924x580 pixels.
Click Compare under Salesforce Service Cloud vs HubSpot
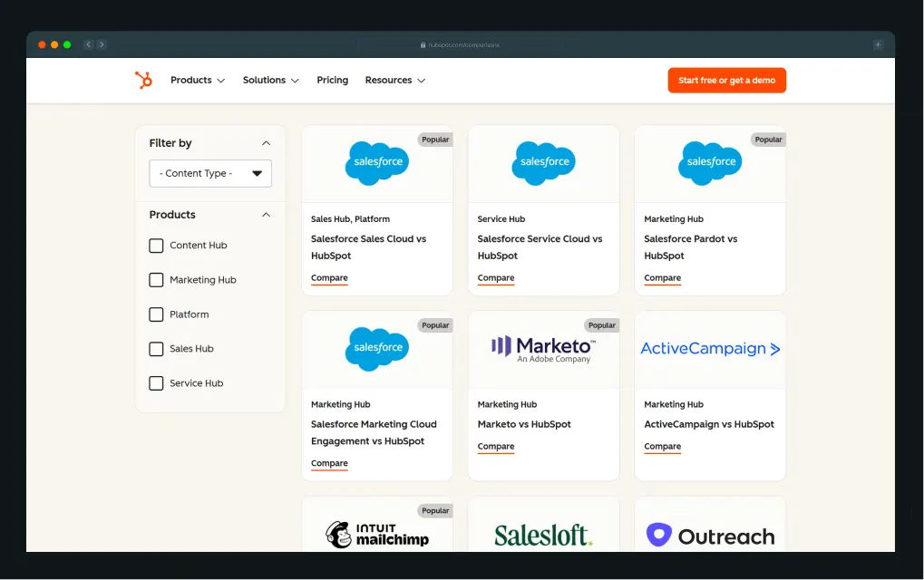coord(496,278)
